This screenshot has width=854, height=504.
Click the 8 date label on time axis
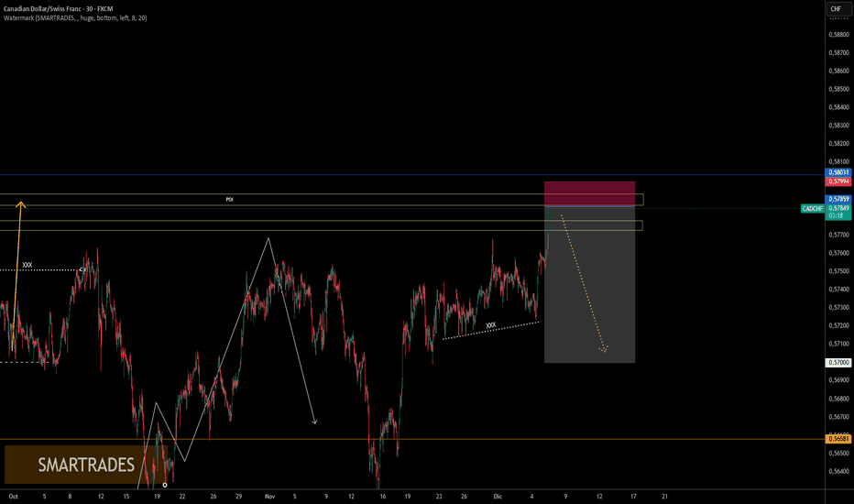coord(70,497)
